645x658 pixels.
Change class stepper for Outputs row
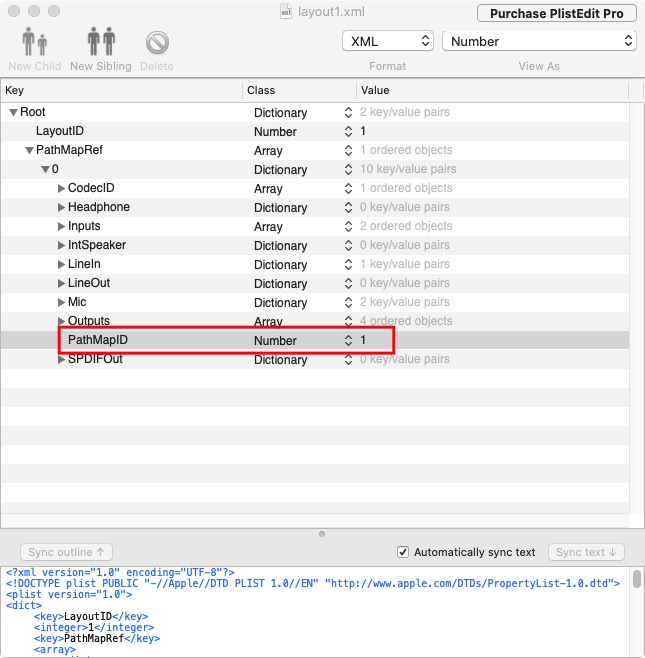pyautogui.click(x=348, y=321)
